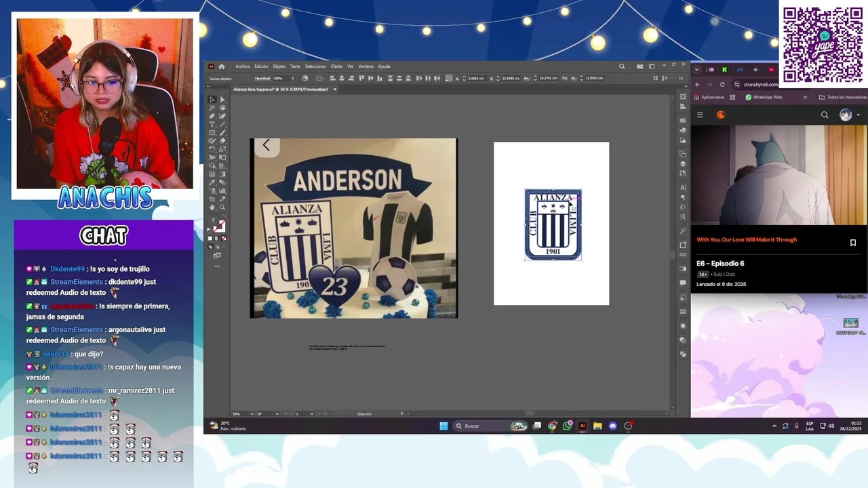Open Discord from the taskbar
868x488 pixels.
(x=613, y=426)
